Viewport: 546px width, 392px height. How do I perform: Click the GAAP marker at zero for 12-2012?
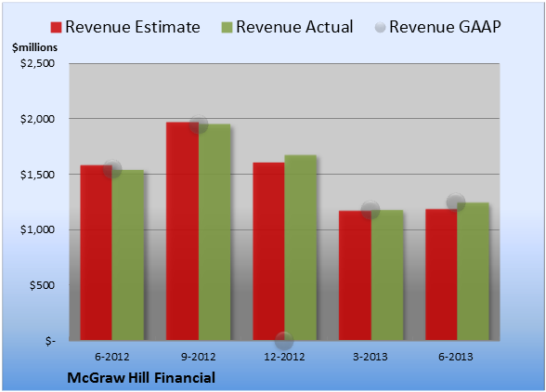[x=284, y=340]
